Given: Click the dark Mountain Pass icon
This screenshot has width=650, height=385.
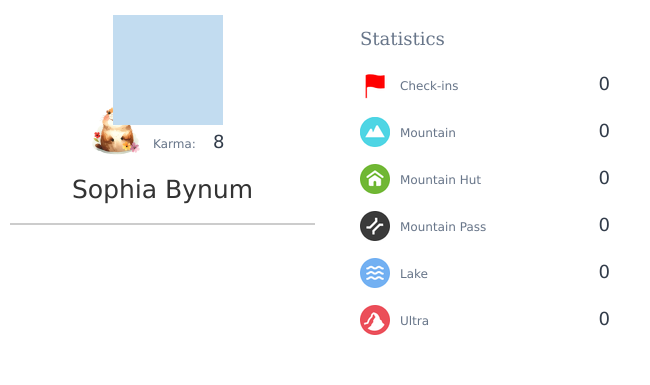Looking at the screenshot, I should pos(375,226).
